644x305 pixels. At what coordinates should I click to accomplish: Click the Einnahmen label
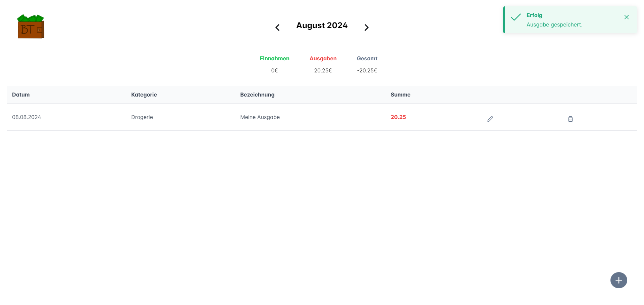tap(274, 58)
